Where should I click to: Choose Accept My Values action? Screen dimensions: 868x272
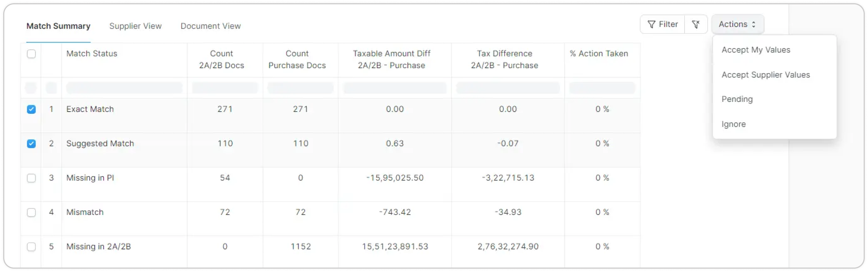tap(756, 50)
